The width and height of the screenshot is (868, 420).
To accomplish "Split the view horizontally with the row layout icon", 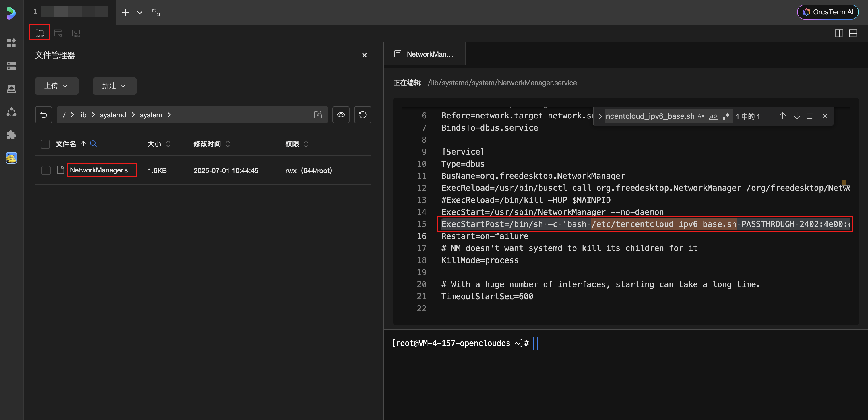I will pos(853,33).
